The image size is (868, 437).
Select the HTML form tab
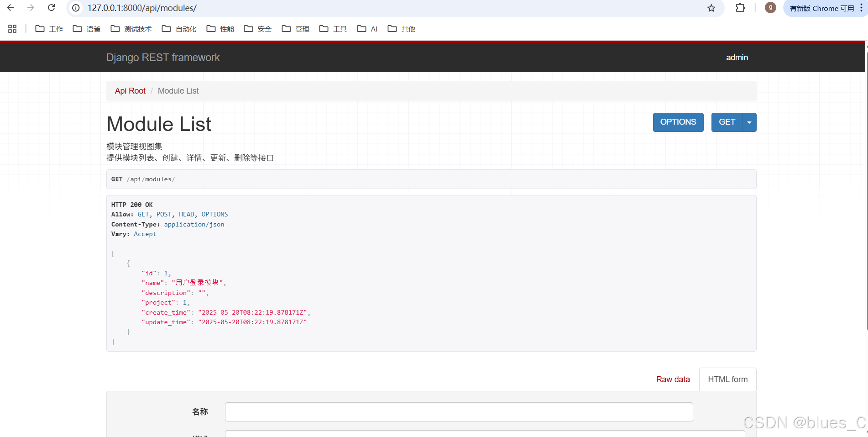(727, 379)
